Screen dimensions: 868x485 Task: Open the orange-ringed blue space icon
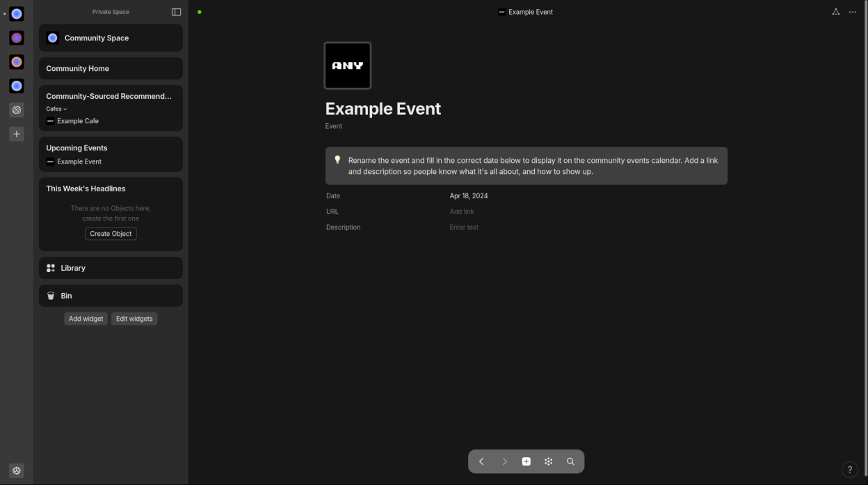tap(17, 62)
